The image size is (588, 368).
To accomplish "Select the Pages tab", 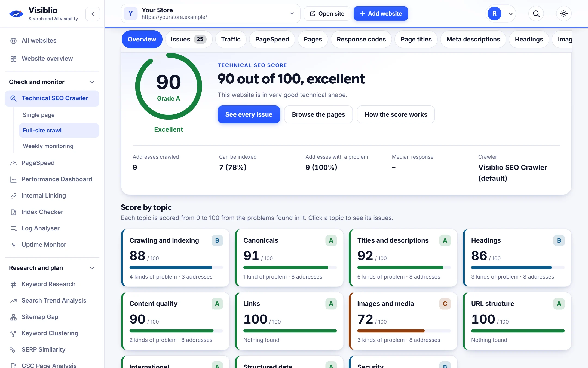I will pyautogui.click(x=313, y=39).
